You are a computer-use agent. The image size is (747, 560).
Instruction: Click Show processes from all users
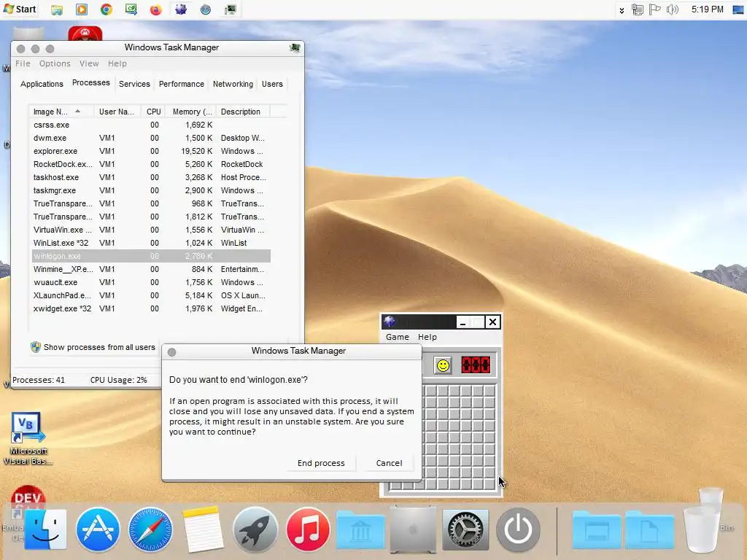(x=93, y=347)
